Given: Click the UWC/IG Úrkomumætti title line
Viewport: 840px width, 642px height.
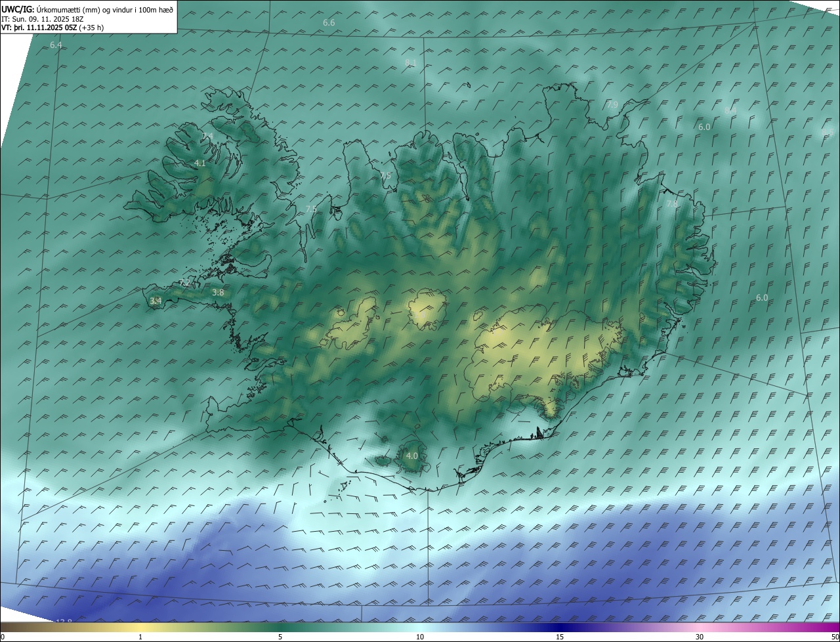Looking at the screenshot, I should (87, 9).
